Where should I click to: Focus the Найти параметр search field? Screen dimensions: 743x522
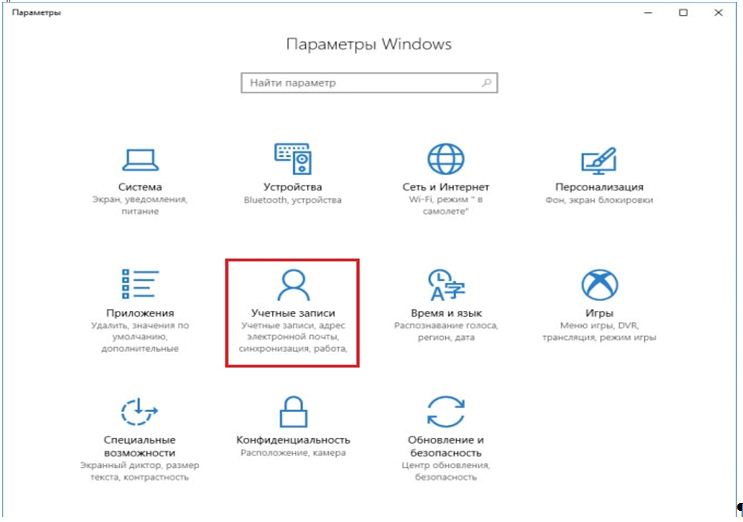[369, 83]
